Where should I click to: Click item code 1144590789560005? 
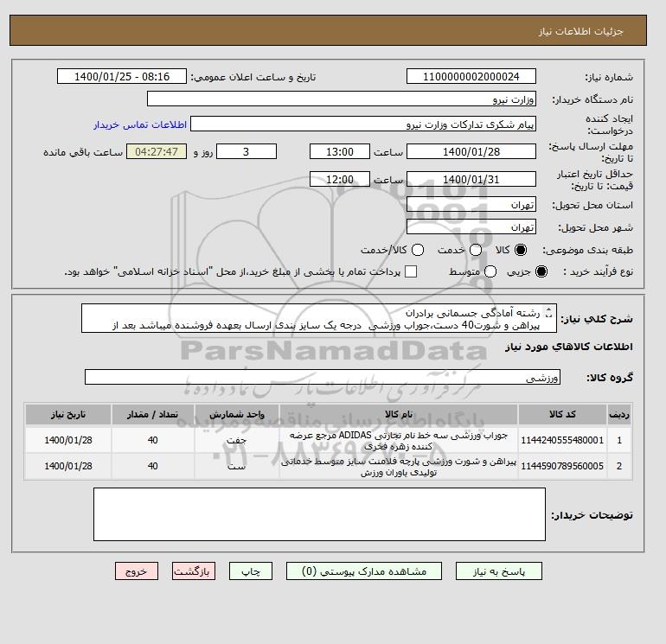pyautogui.click(x=562, y=467)
